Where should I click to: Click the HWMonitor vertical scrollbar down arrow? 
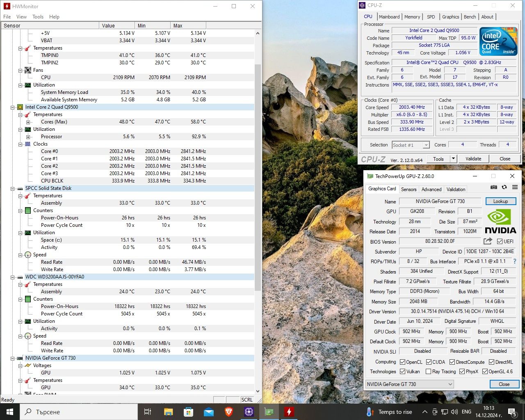(x=258, y=391)
